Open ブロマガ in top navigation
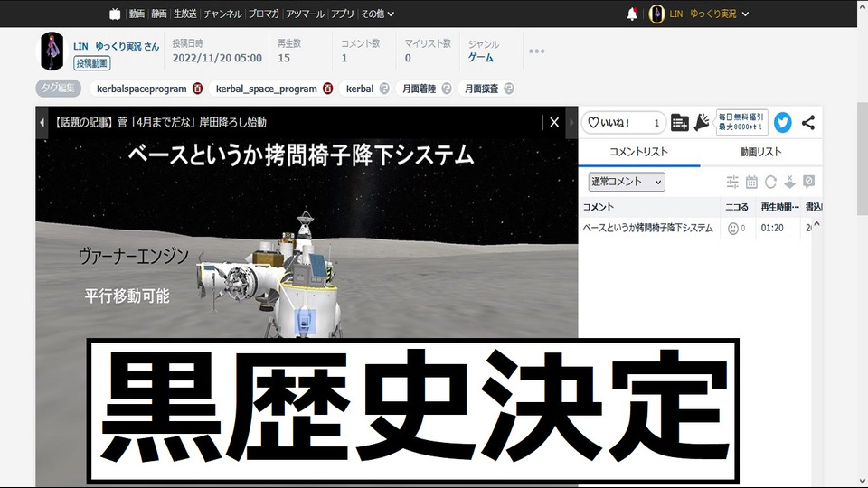This screenshot has width=868, height=488. tap(263, 14)
